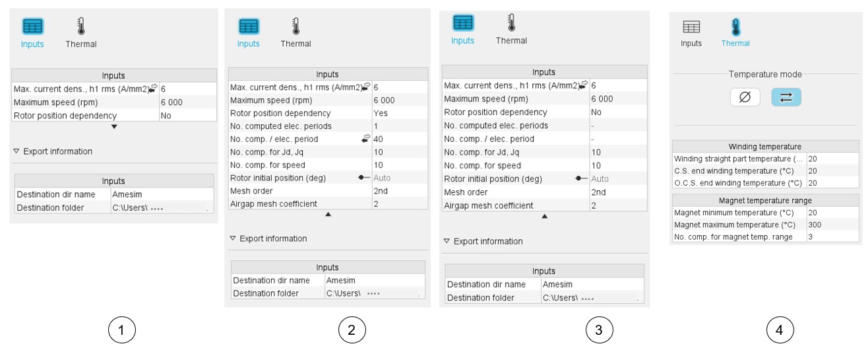Image resolution: width=868 pixels, height=352 pixels.
Task: Browse the Destination folder dots in panel 1
Action: (156, 209)
